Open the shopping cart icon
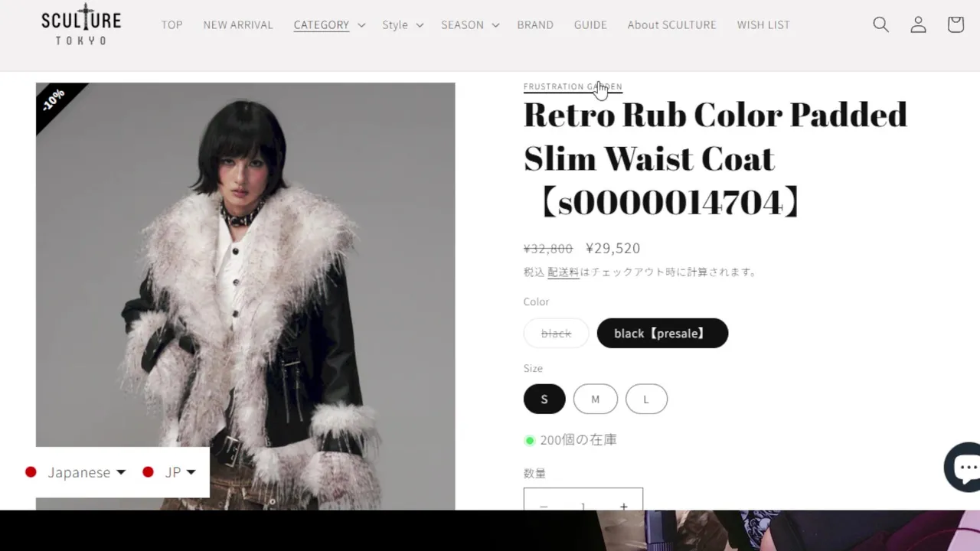Screen dimensions: 980x551 coord(955,24)
